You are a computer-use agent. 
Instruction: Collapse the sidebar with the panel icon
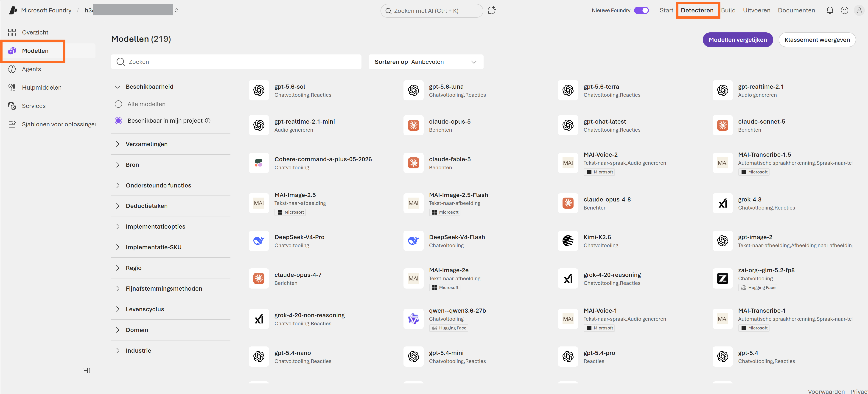click(x=86, y=370)
